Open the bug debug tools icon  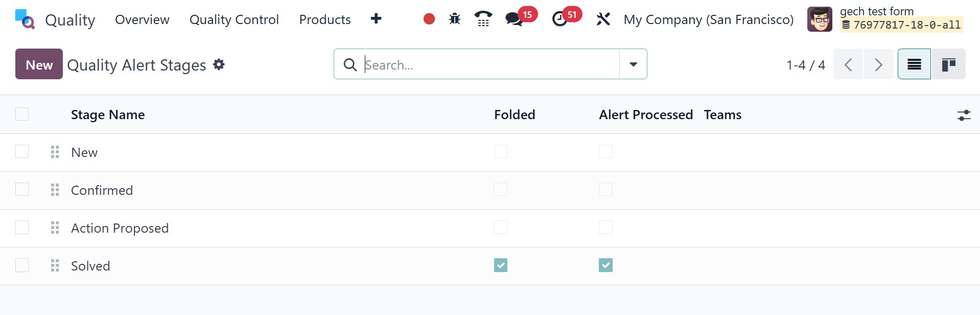tap(454, 19)
